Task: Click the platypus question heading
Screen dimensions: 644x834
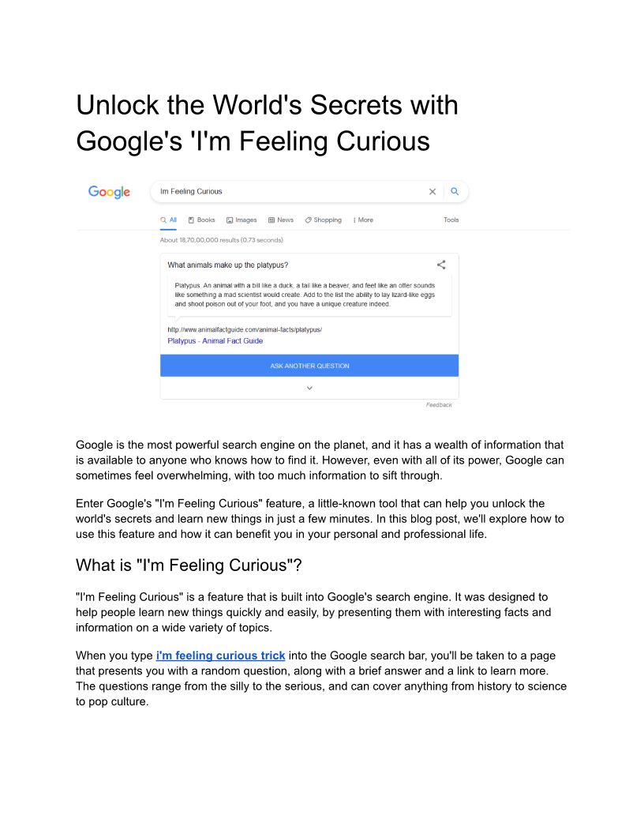Action: pos(228,265)
